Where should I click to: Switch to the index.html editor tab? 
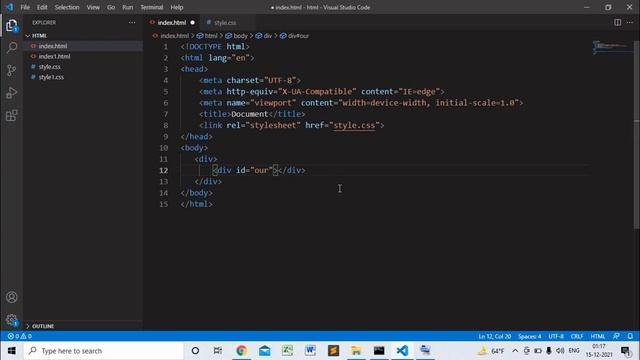(172, 22)
